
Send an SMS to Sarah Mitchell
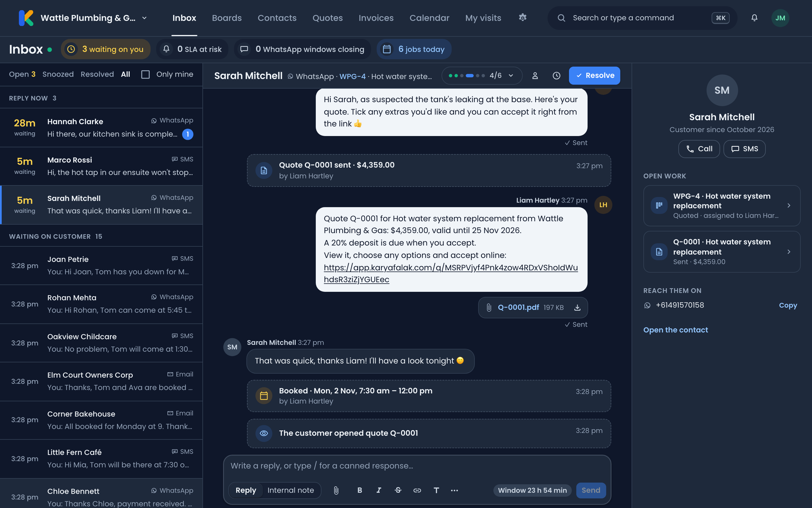(744, 149)
